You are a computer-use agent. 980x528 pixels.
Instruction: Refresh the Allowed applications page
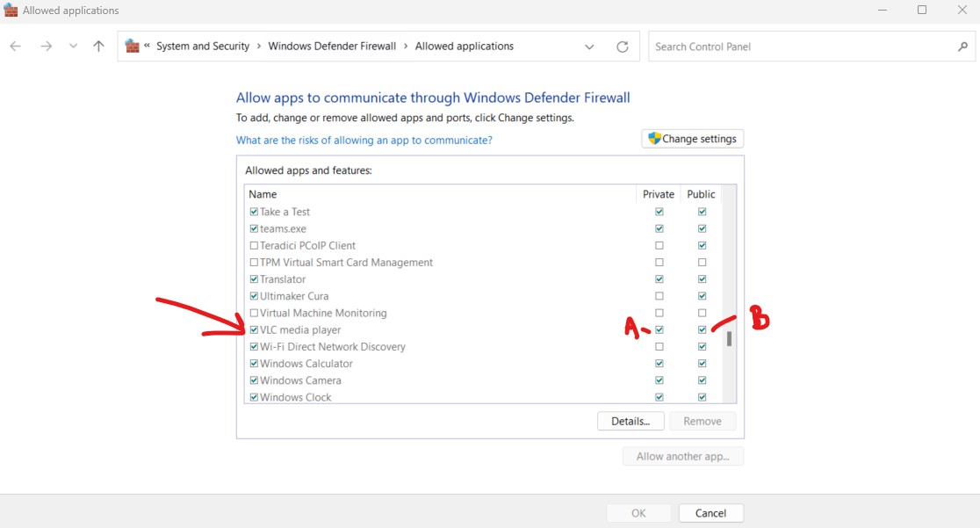623,47
